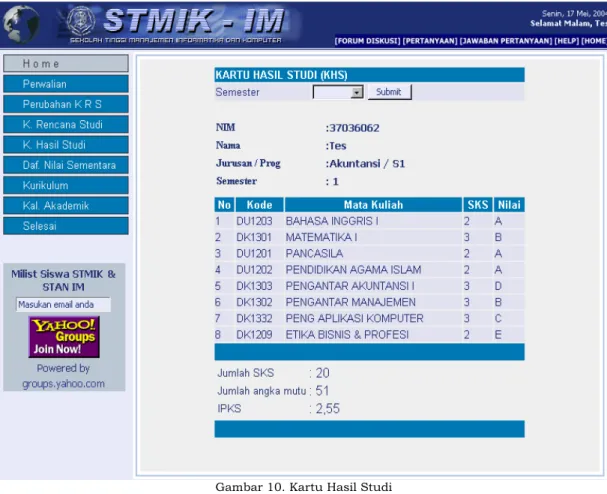Image resolution: width=607 pixels, height=494 pixels.
Task: Open Kurikulum menu item
Action: (x=66, y=185)
